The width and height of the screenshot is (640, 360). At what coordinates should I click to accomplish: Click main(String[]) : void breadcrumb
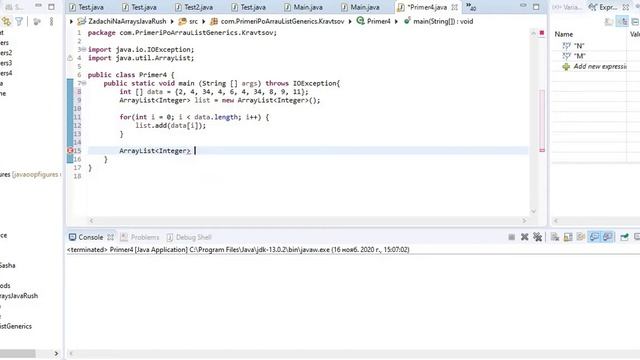438,21
